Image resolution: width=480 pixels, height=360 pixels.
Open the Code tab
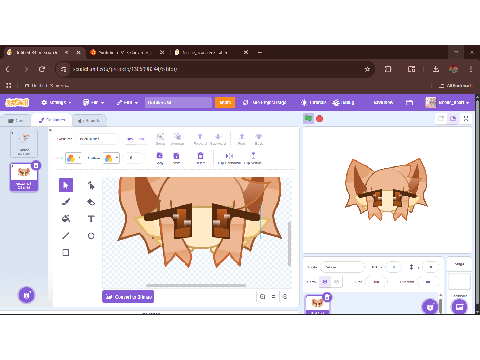click(x=16, y=120)
